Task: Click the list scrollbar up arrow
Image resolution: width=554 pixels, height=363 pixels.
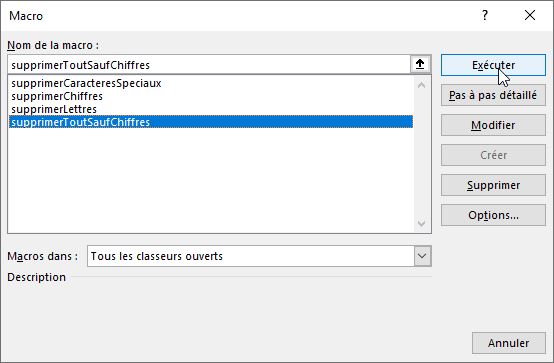Action: pyautogui.click(x=421, y=85)
